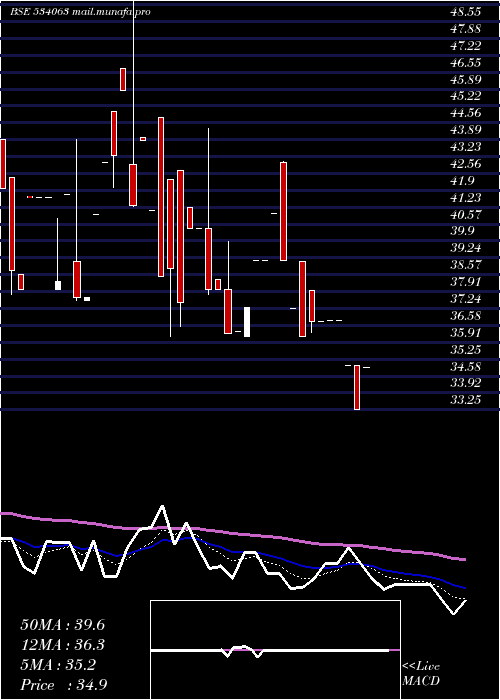Select the 12MA : 36.3 readout
Image resolution: width=500 pixels, height=700 pixels.
(x=62, y=645)
